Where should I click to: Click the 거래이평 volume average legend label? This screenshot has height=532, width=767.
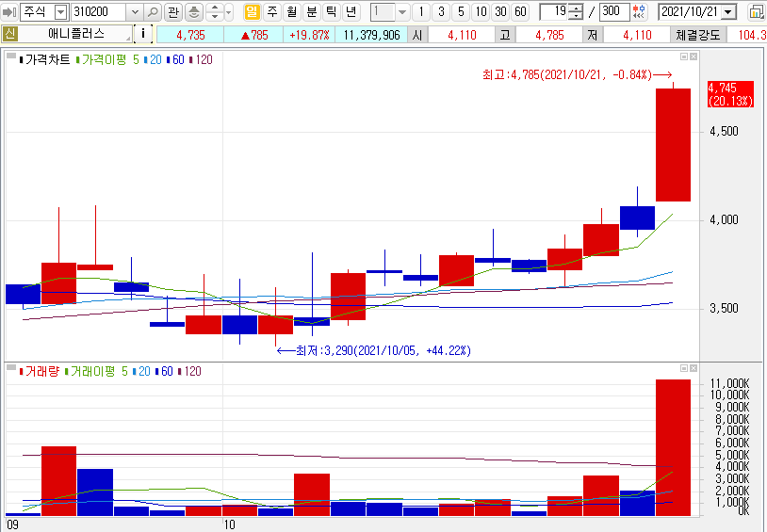[93, 372]
